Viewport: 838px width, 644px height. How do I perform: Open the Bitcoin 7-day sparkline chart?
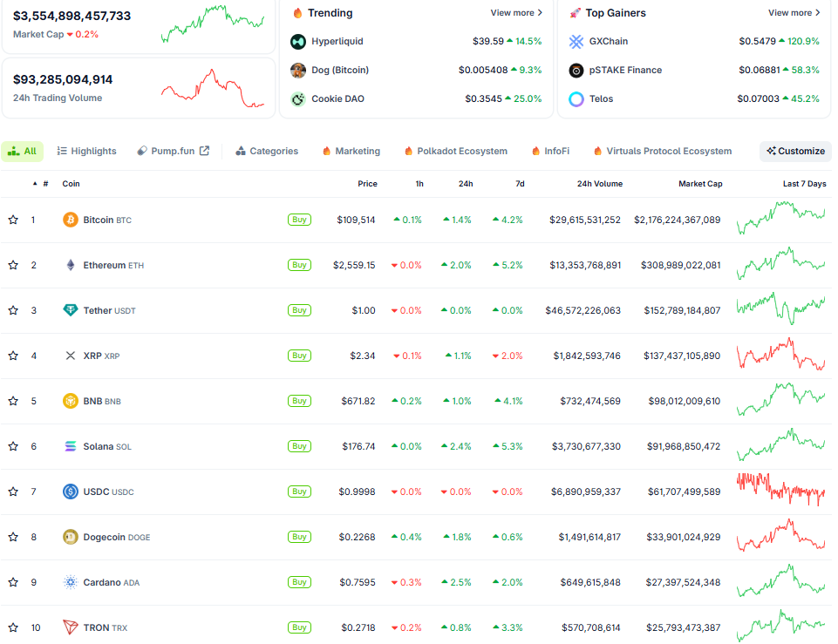pos(780,219)
